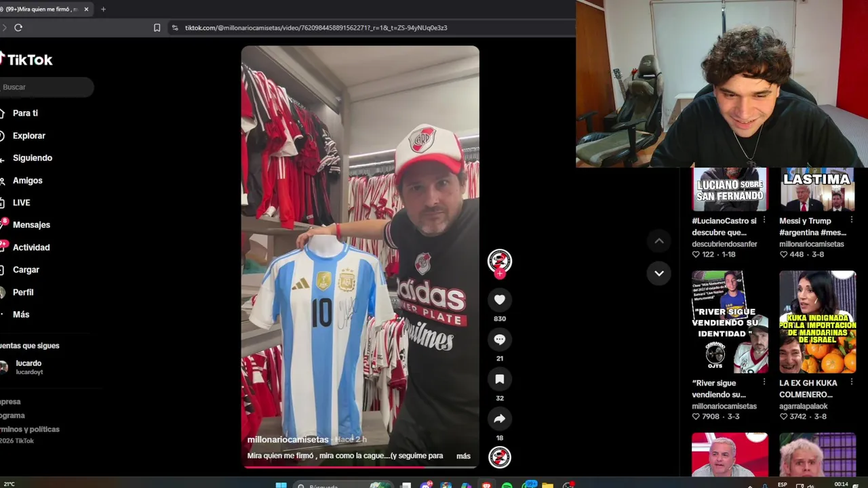Open the spinning sound disc icon

pyautogui.click(x=500, y=457)
